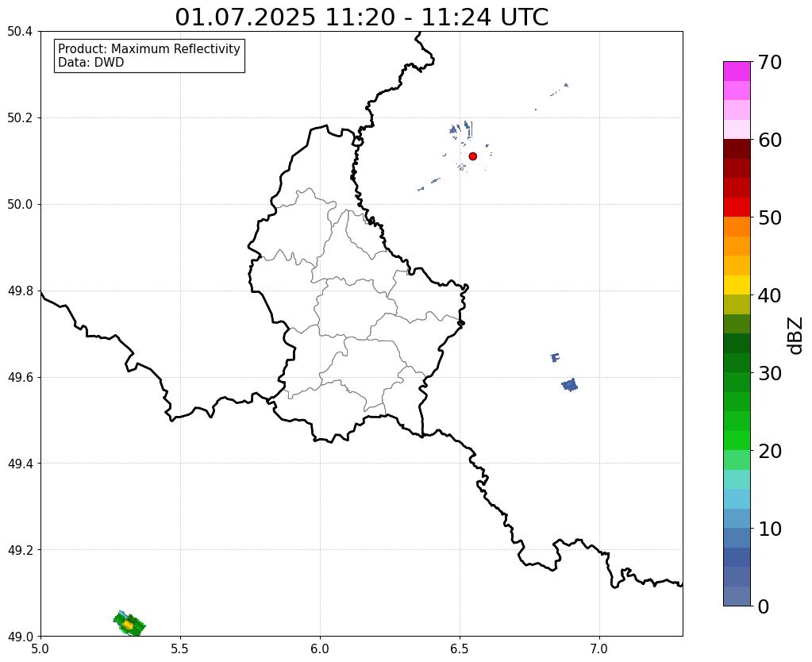
Task: Click the x-axis label 5.0
Action: click(40, 649)
